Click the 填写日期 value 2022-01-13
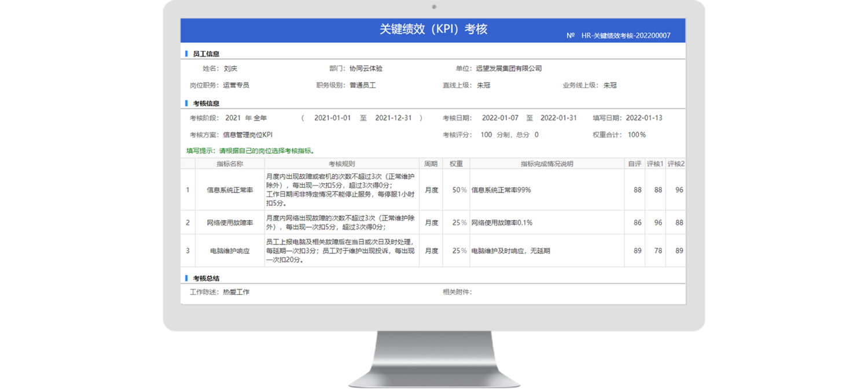The width and height of the screenshot is (868, 389). point(644,118)
